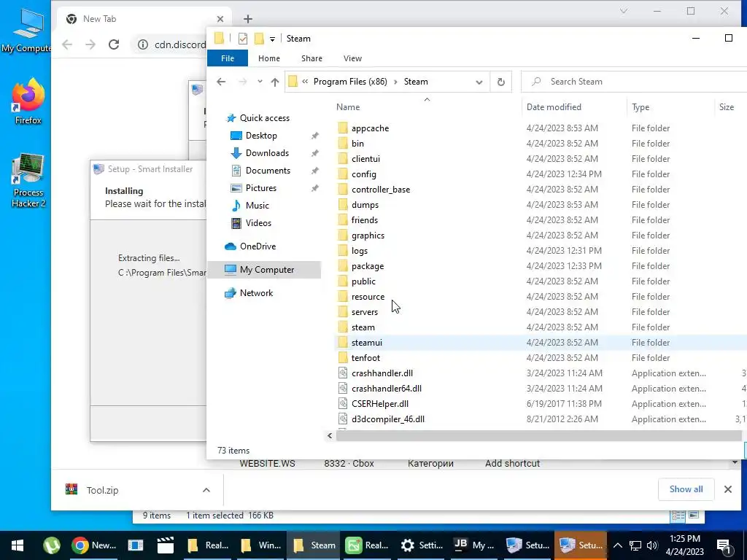
Task: Open a new Chrome tab with plus button
Action: pyautogui.click(x=248, y=19)
